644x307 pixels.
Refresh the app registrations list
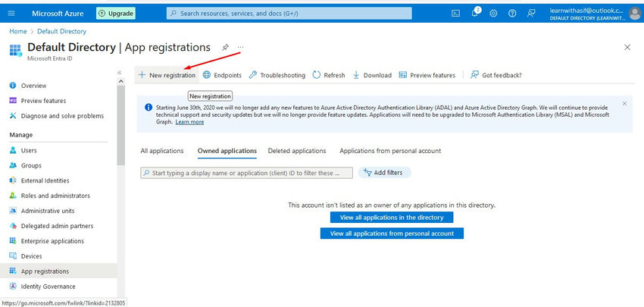(x=328, y=75)
